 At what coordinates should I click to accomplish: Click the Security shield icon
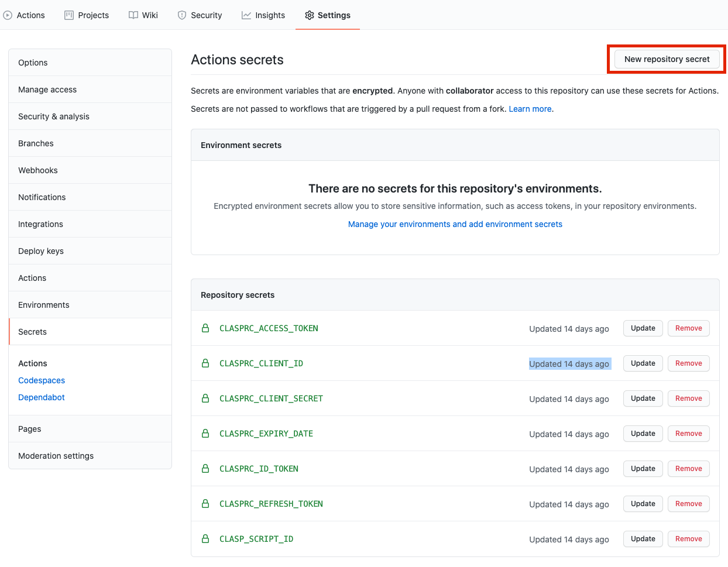[181, 15]
